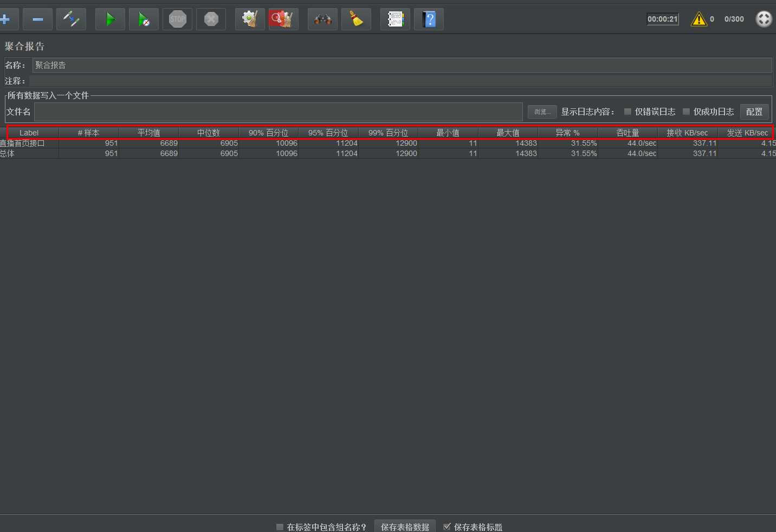Clear current results with gear-broom icon
This screenshot has height=532, width=776.
[250, 20]
